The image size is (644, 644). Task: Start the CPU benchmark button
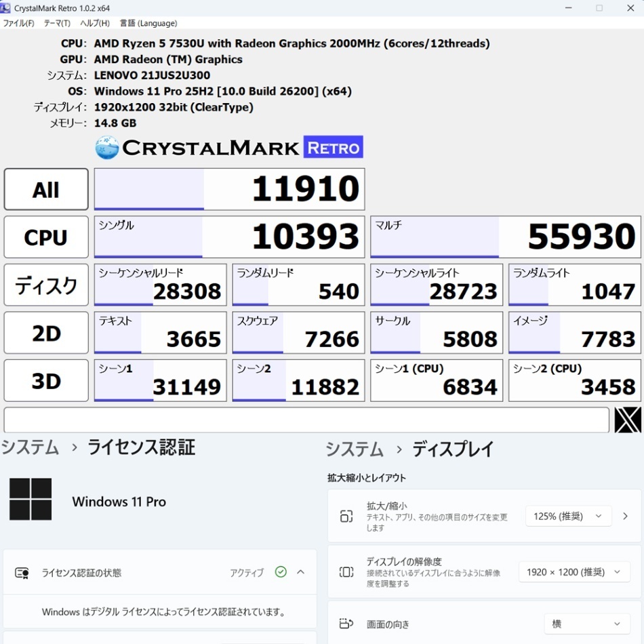point(46,237)
